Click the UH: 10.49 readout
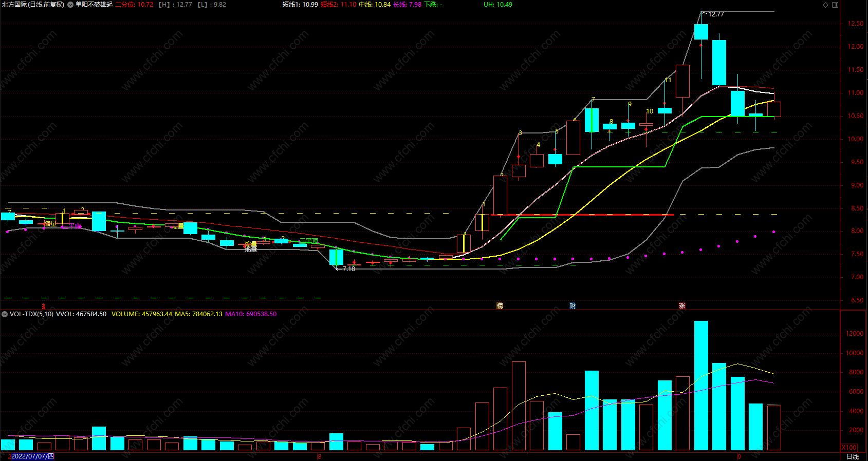Image resolution: width=868 pixels, height=461 pixels. click(x=498, y=5)
